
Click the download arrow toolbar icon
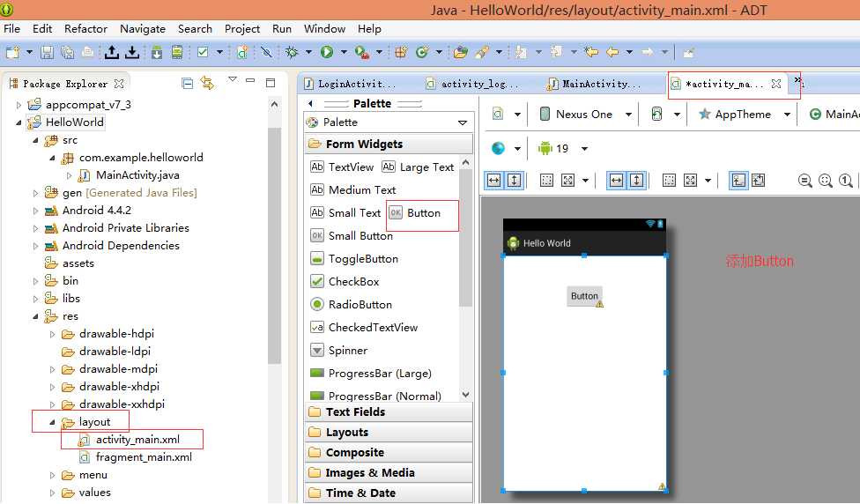pyautogui.click(x=132, y=52)
